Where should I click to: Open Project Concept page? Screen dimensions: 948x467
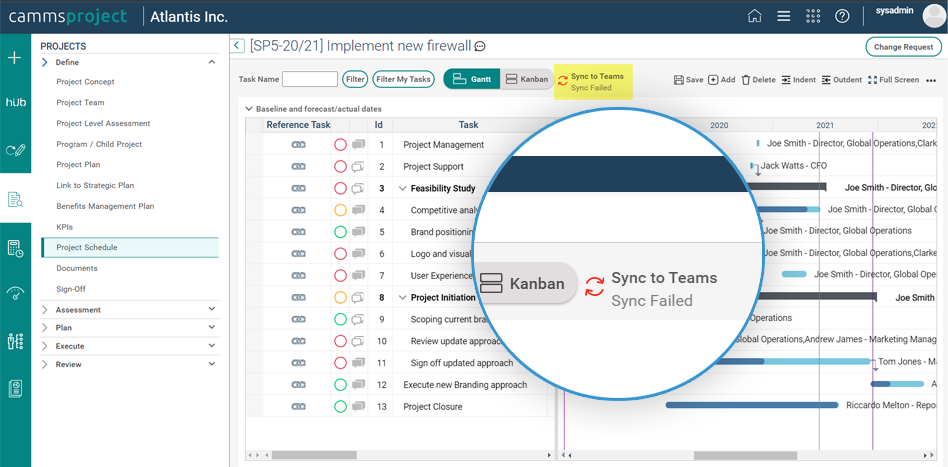coord(85,82)
